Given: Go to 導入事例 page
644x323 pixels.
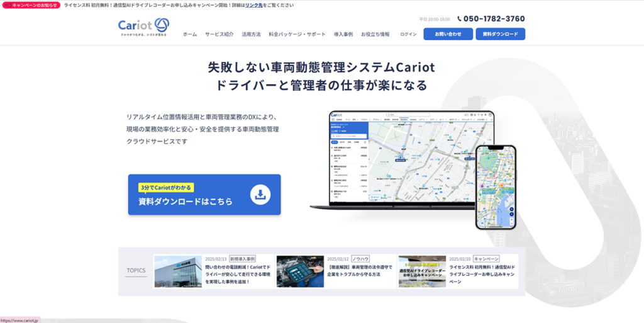Looking at the screenshot, I should 343,34.
